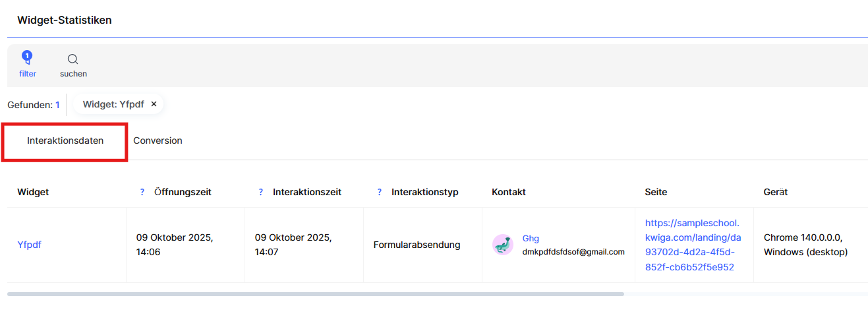Open the filter panel icon
868x335 pixels.
27,58
